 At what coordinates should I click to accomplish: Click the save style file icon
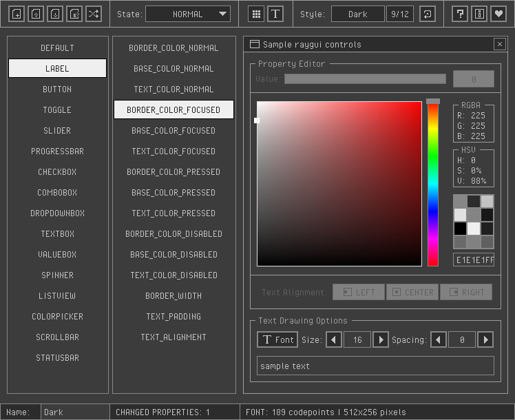click(56, 14)
